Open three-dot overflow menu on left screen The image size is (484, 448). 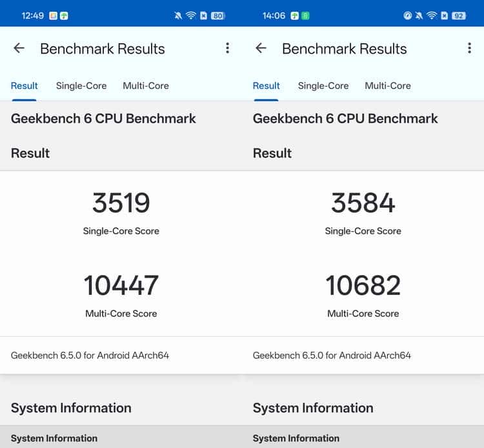(x=227, y=48)
